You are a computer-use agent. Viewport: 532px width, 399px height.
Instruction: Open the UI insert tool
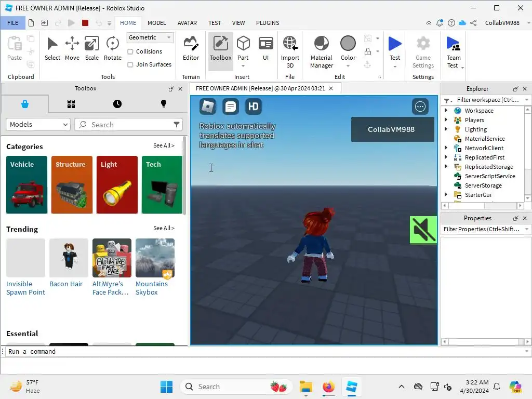tap(265, 48)
